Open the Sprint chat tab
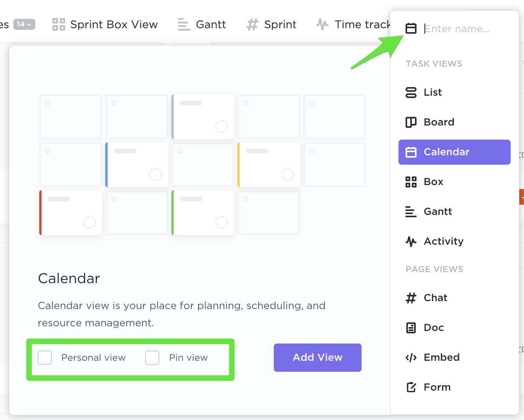Screen dimensions: 524x420 tap(271, 24)
